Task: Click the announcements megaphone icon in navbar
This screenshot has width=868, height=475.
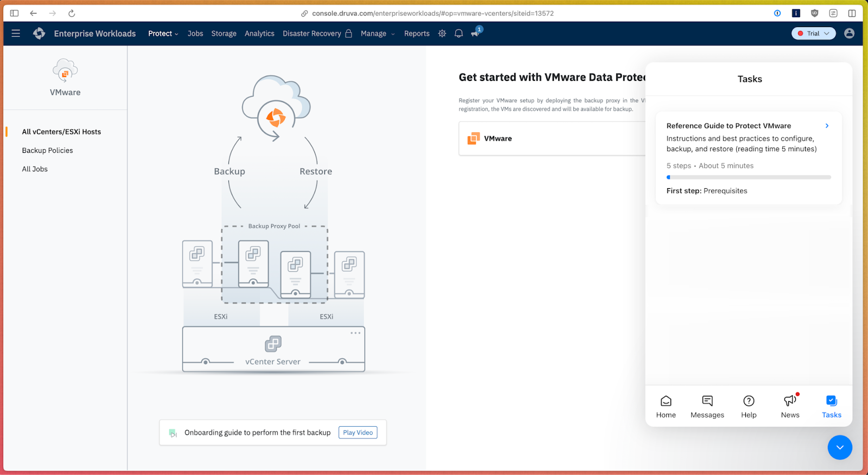Action: tap(475, 34)
